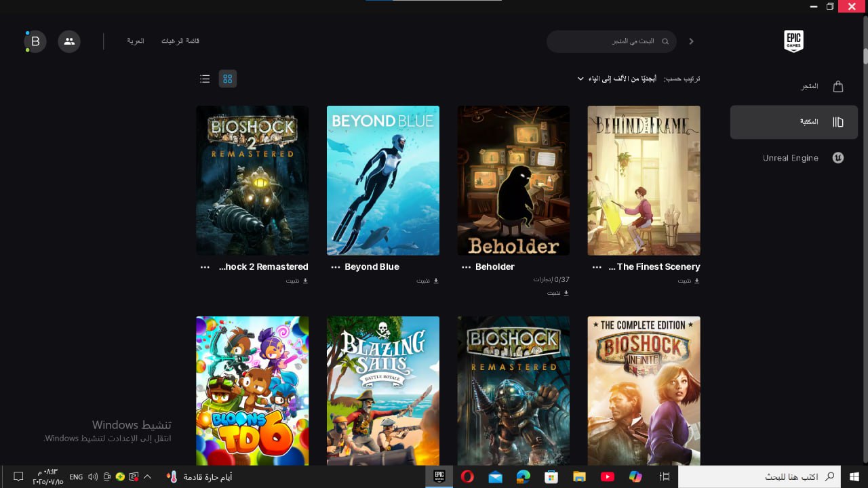868x488 pixels.
Task: Open the Cart (العربة) link
Action: pos(136,41)
